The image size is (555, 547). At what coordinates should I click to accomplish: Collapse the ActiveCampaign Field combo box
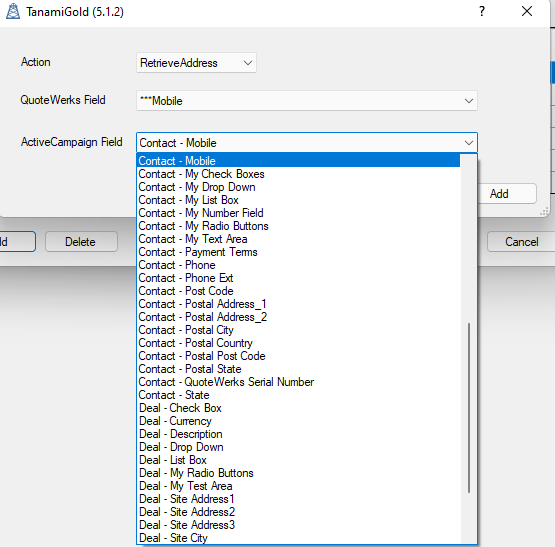click(469, 143)
